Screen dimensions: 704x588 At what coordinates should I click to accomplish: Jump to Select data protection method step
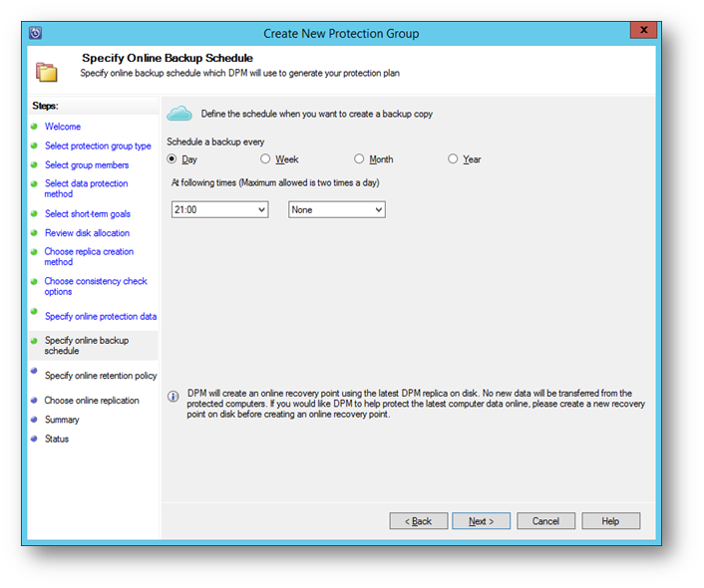click(x=86, y=188)
